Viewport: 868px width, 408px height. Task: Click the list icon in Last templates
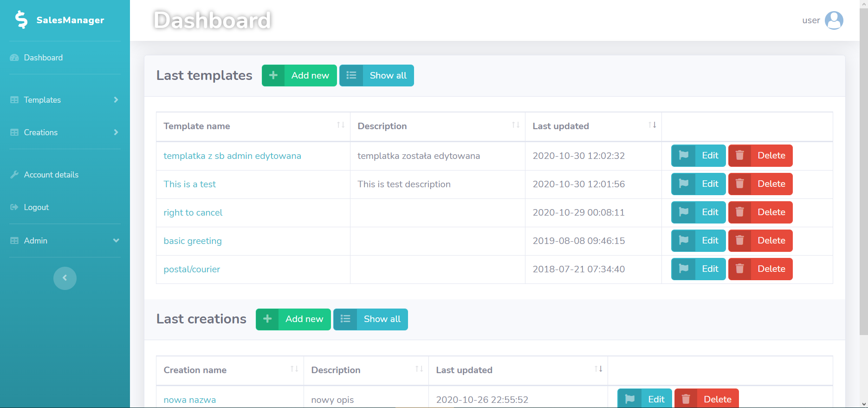(351, 75)
